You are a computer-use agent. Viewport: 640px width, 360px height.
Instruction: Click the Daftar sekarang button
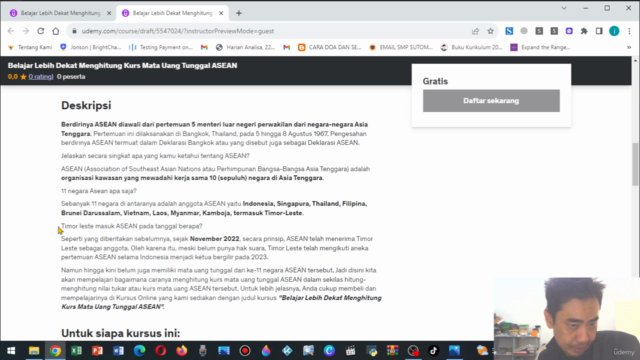[x=491, y=101]
